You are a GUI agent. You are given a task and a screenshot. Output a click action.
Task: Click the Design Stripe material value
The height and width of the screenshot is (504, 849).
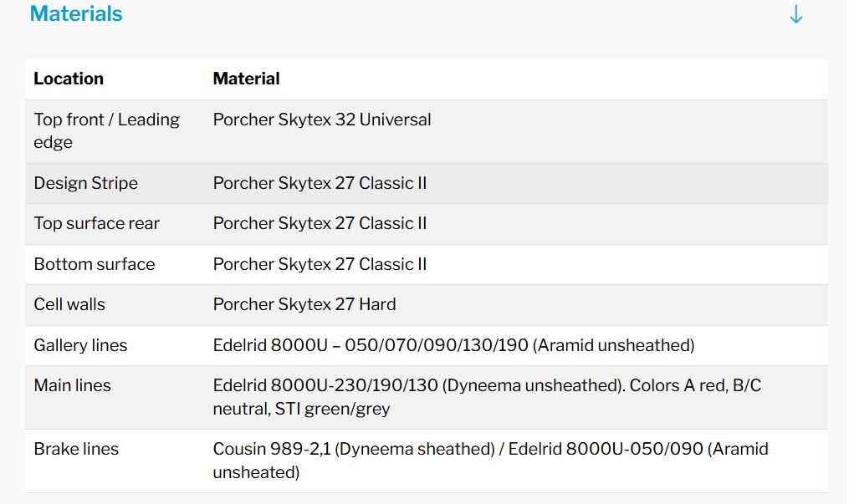click(x=320, y=183)
